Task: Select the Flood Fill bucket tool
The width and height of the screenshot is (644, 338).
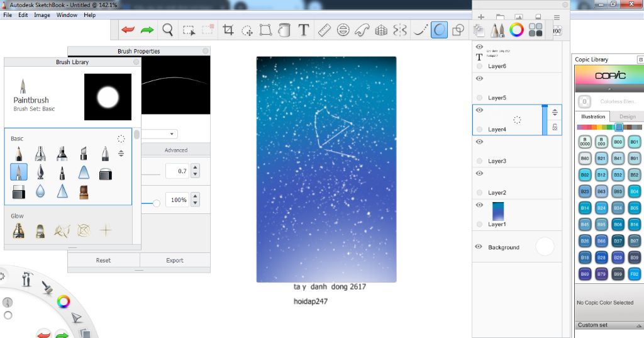Action: (x=284, y=30)
